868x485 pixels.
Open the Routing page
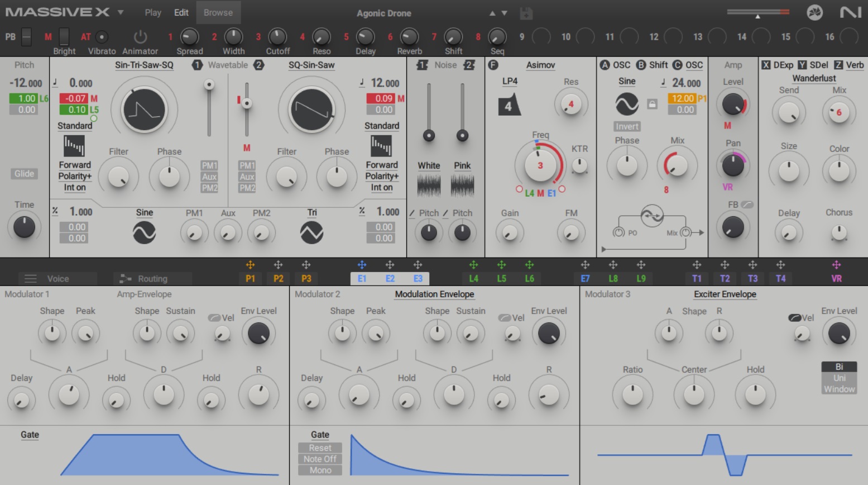152,278
